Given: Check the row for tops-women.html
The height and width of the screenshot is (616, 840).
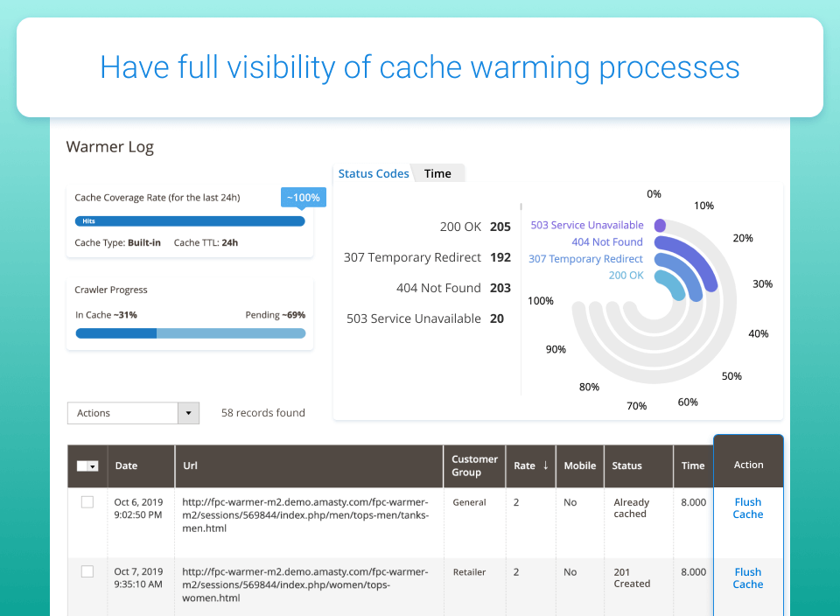Looking at the screenshot, I should (87, 571).
